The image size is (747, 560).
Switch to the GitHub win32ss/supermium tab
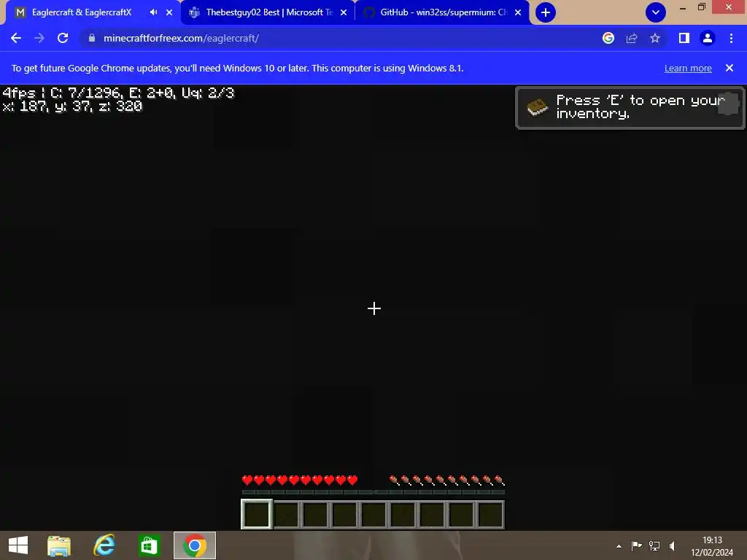click(x=443, y=12)
